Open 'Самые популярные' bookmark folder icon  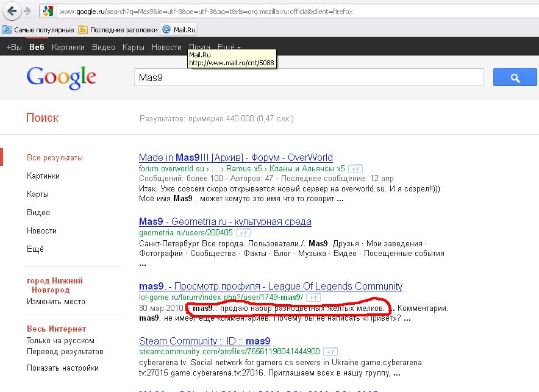pos(7,29)
